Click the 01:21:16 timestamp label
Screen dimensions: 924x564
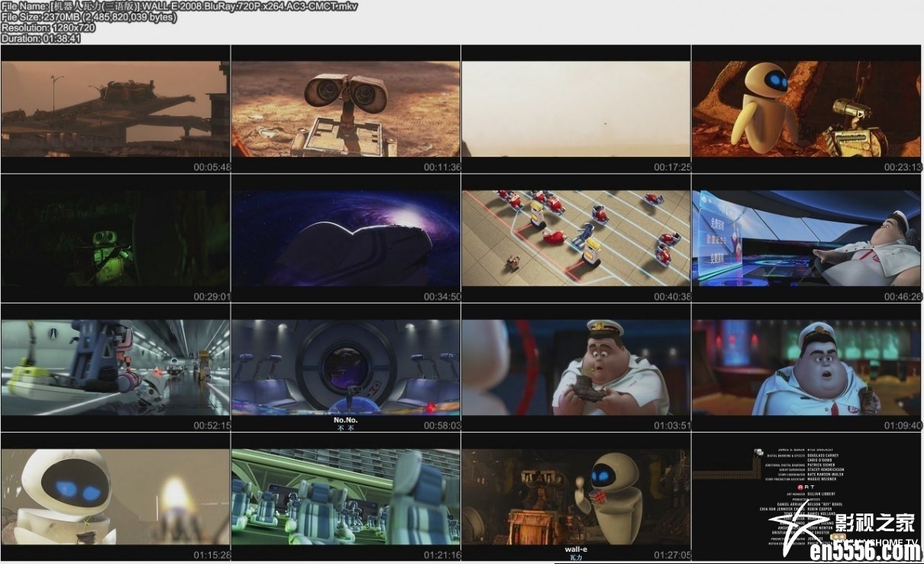[443, 555]
